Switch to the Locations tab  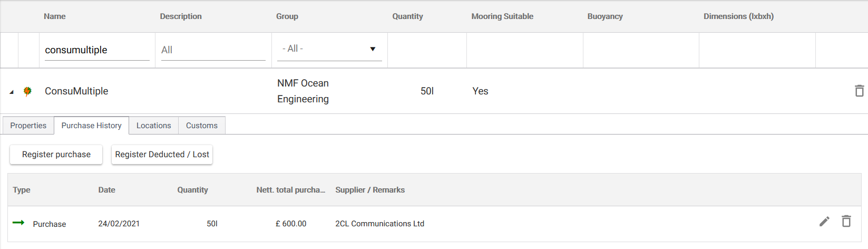tap(153, 126)
